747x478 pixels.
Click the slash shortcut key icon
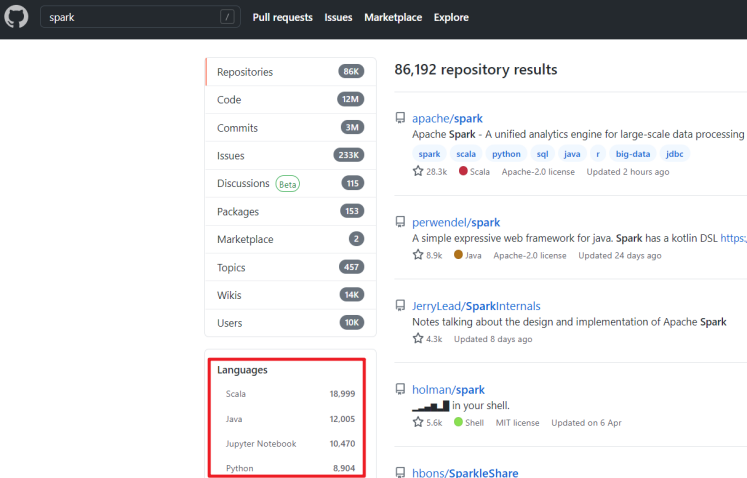point(227,17)
